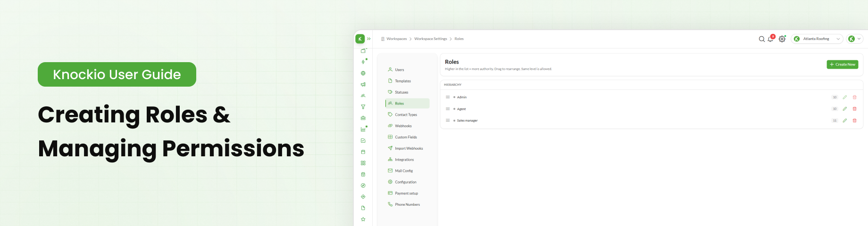Viewport: 868px width, 226px height.
Task: Select the Sales manager role name
Action: click(467, 121)
